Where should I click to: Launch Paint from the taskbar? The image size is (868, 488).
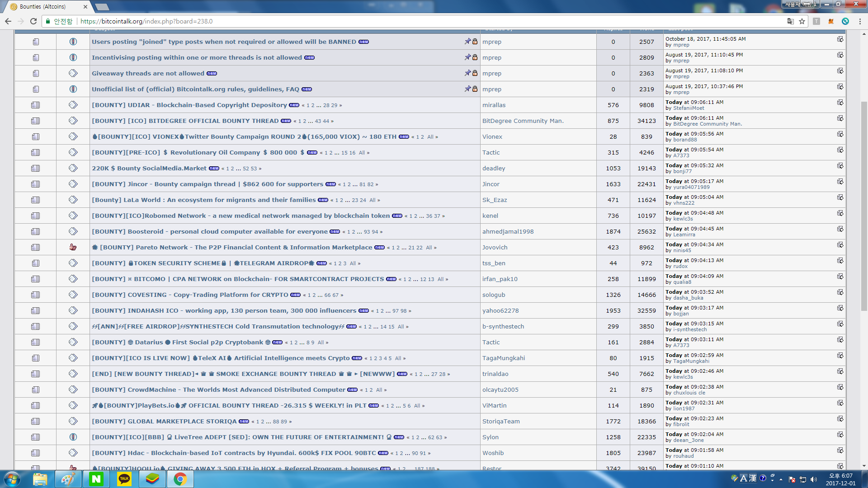click(68, 479)
